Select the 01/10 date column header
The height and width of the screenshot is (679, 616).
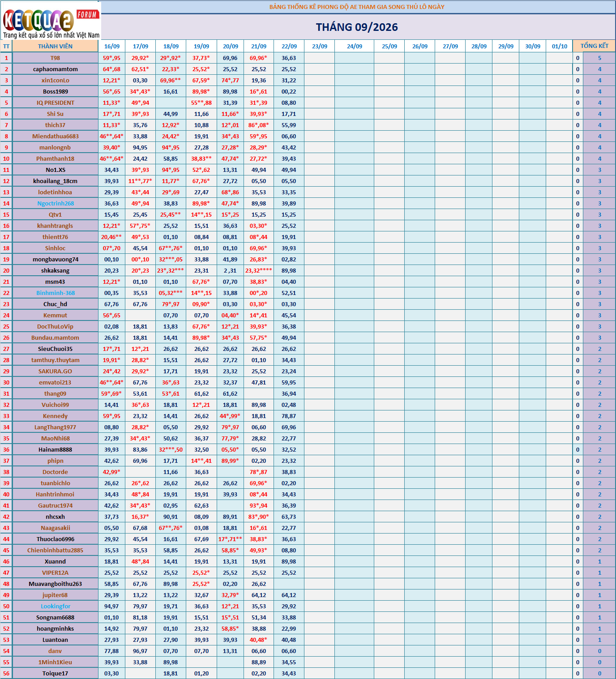pos(560,46)
